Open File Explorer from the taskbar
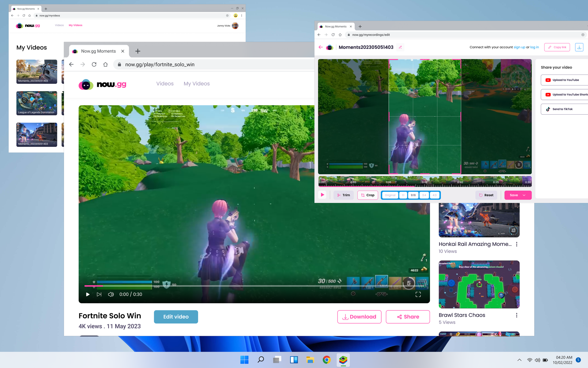Viewport: 588px width, 368px height. [310, 360]
